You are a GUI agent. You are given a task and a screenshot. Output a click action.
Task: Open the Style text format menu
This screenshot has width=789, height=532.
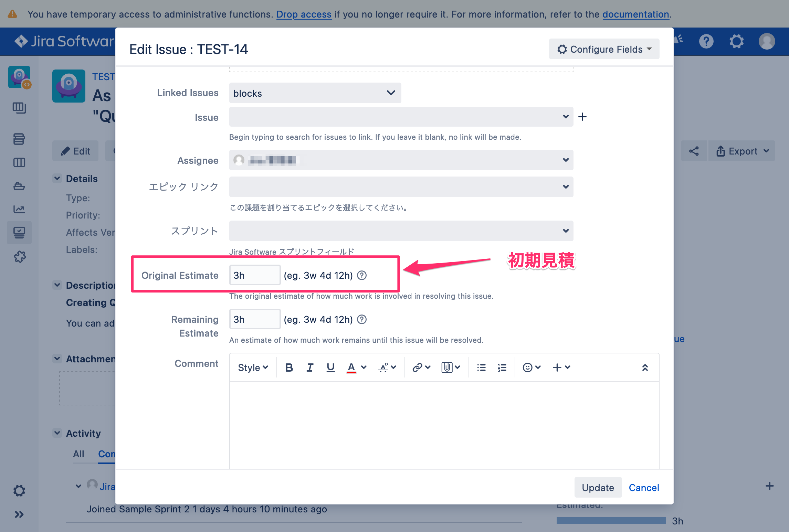(253, 368)
